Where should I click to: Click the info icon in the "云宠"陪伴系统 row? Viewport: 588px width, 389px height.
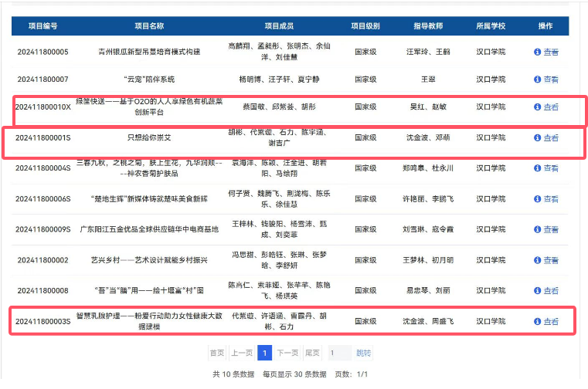[x=538, y=79]
